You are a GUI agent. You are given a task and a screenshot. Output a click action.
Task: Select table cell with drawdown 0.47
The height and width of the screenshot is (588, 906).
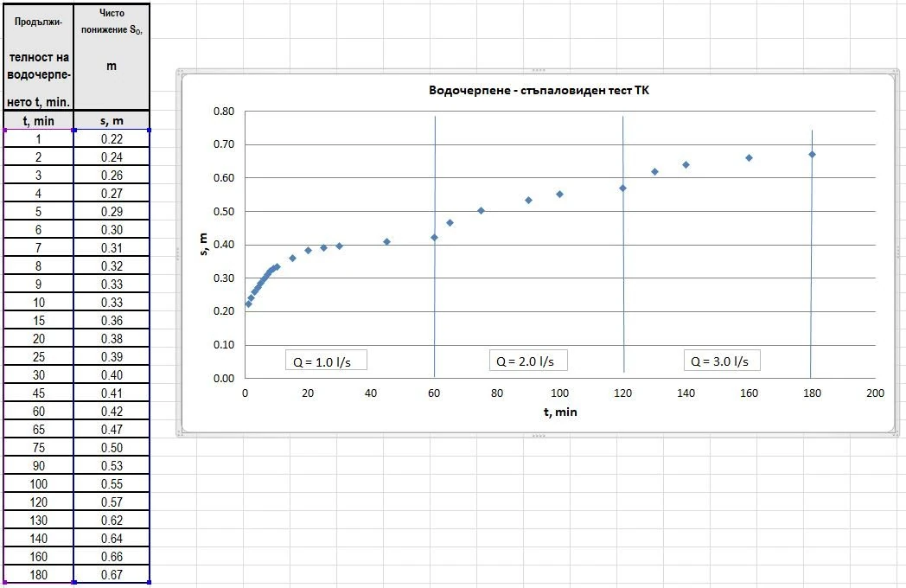112,430
